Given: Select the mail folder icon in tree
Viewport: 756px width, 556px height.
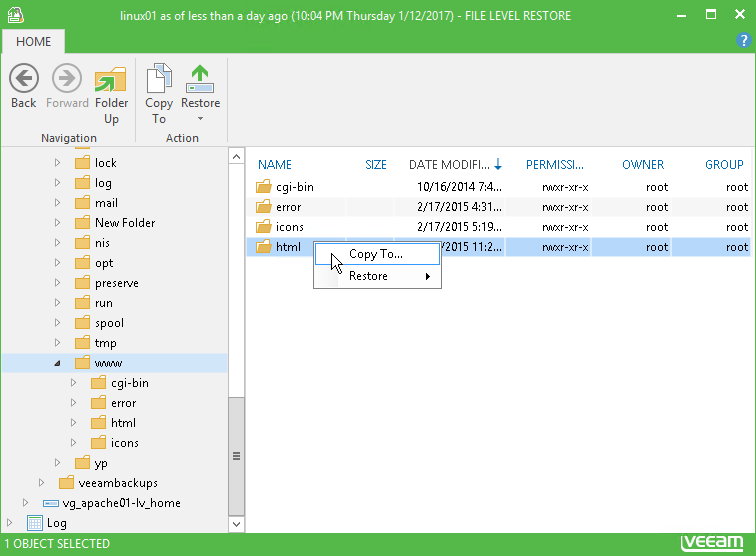Looking at the screenshot, I should (82, 202).
